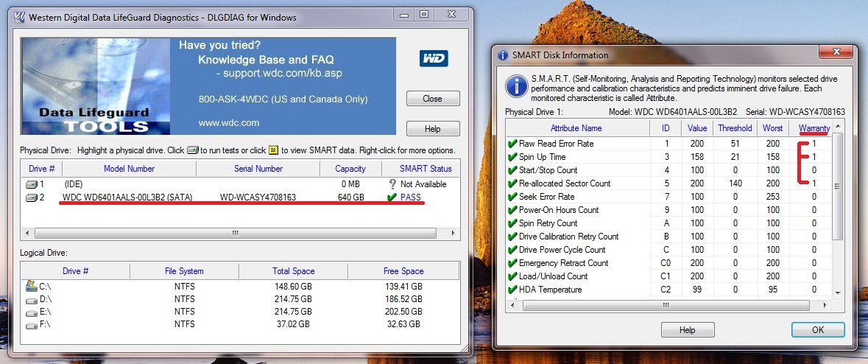This screenshot has width=868, height=364.
Task: Select the Raw Read Error Rate attribute row
Action: coord(668,144)
